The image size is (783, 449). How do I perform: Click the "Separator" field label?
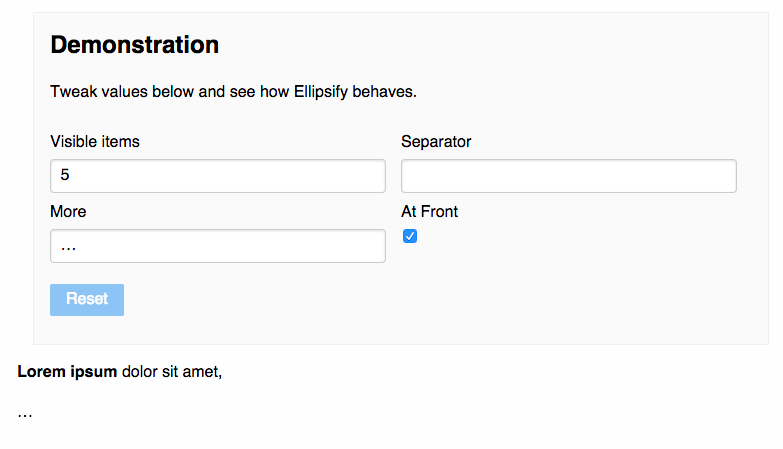pos(436,141)
